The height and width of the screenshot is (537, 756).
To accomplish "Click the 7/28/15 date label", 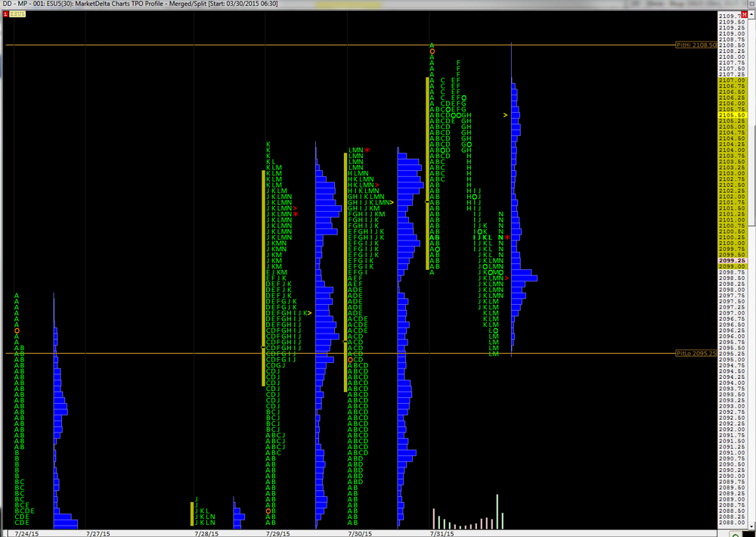I will (x=206, y=534).
